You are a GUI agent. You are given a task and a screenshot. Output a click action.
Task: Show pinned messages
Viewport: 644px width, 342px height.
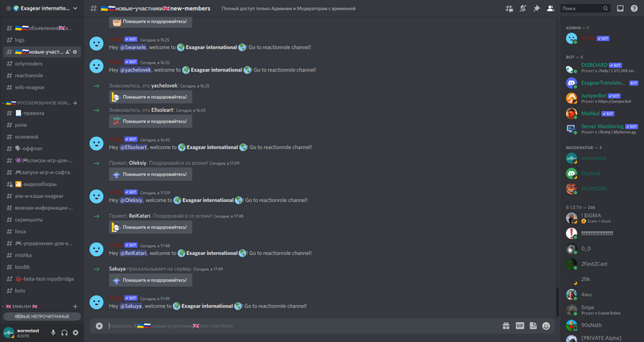[536, 8]
